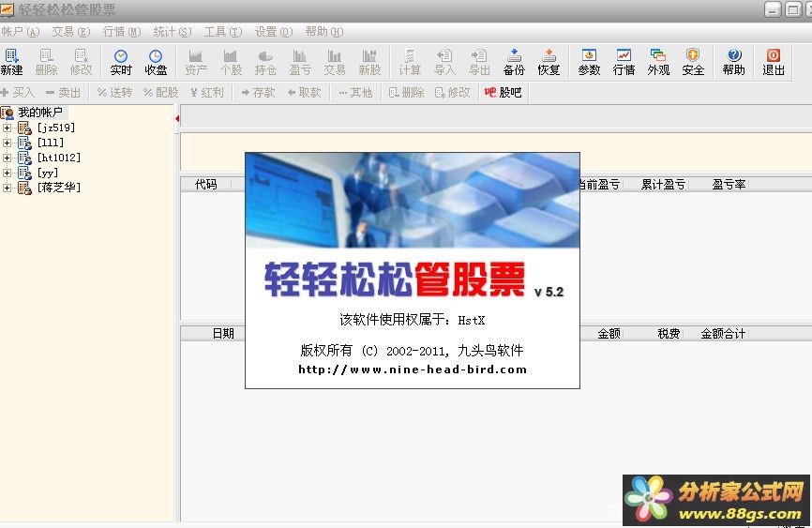Screen dimensions: 812x528
Task: Open the 行情(M) menu
Action: pos(122,32)
